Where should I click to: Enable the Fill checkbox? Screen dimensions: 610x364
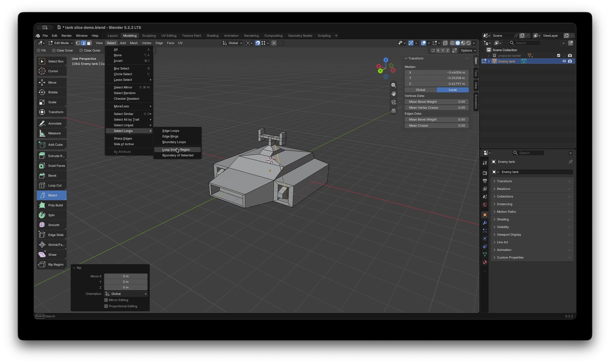tap(39, 51)
